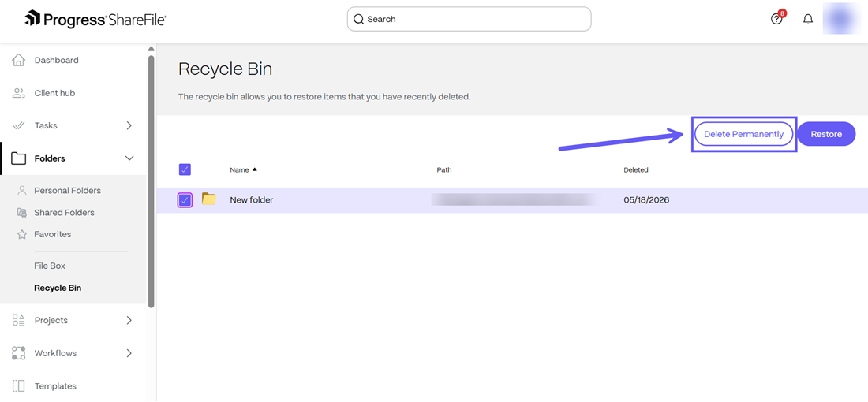Open Client hub people icon

[18, 93]
